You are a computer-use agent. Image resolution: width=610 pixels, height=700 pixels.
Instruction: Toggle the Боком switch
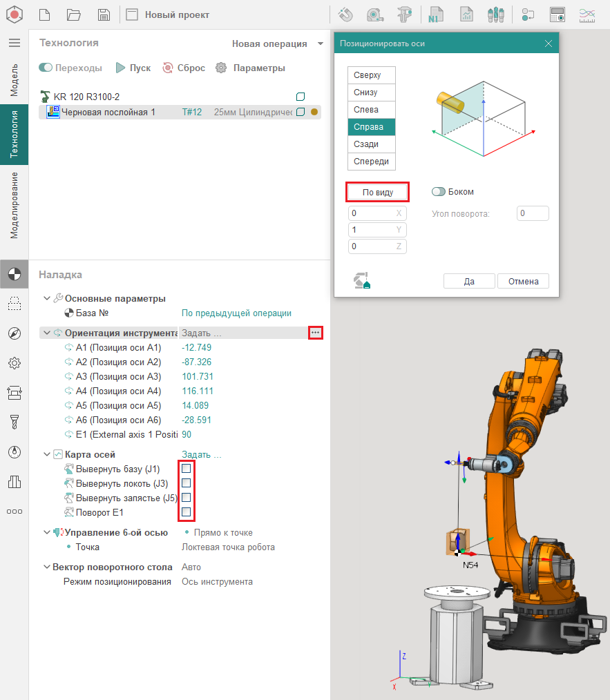(x=438, y=192)
